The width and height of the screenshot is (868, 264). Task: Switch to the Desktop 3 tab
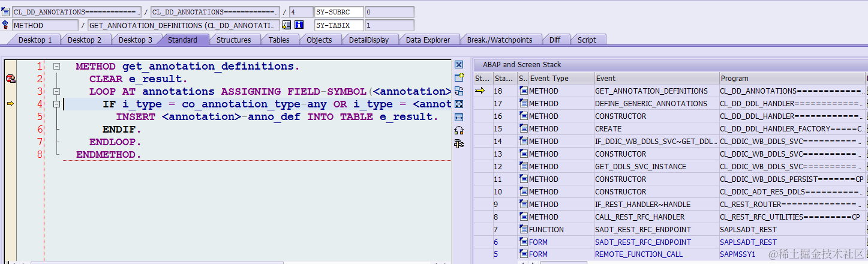coord(135,40)
